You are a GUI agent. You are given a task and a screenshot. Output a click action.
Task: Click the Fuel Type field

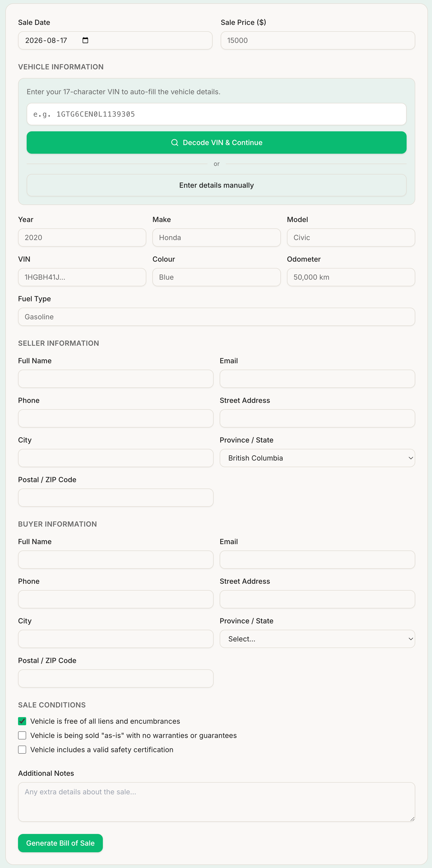[x=216, y=317]
